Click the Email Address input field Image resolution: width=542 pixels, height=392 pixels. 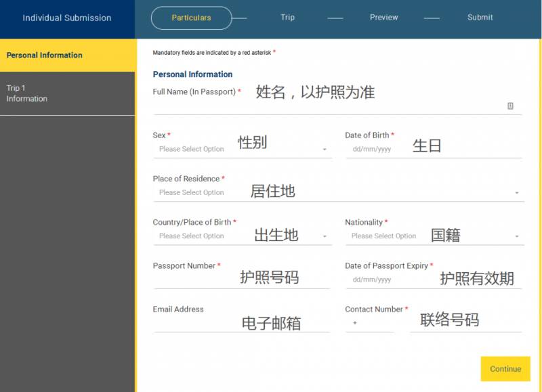pyautogui.click(x=241, y=324)
